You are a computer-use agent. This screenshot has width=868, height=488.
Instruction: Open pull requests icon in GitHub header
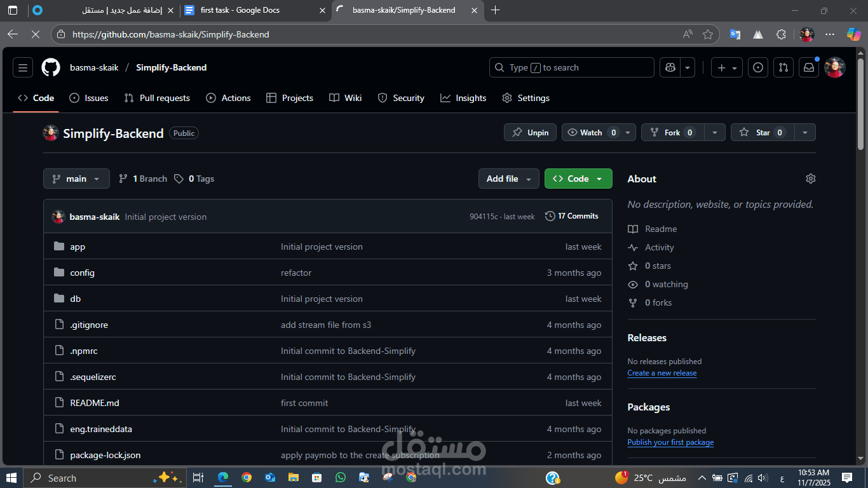pyautogui.click(x=783, y=67)
